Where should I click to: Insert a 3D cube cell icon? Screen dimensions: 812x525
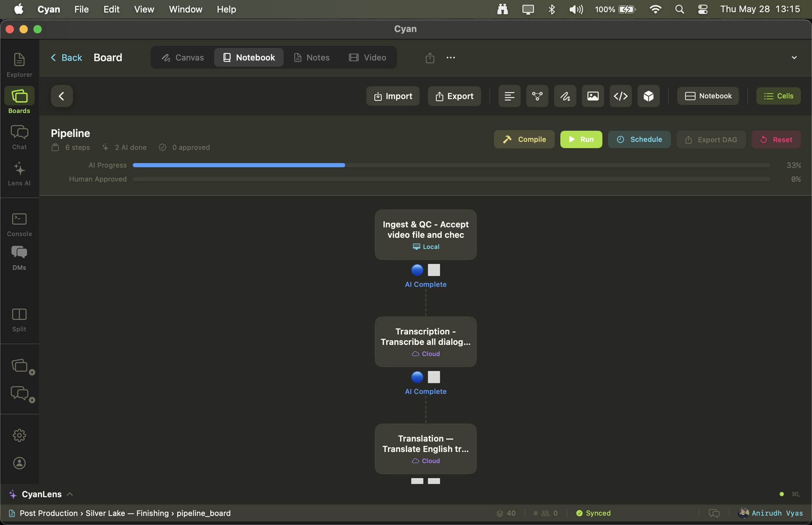point(649,96)
